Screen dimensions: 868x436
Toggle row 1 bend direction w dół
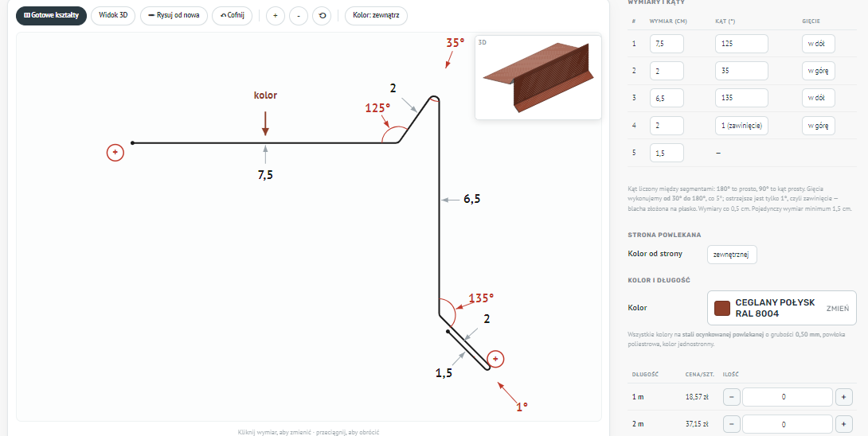(x=818, y=44)
